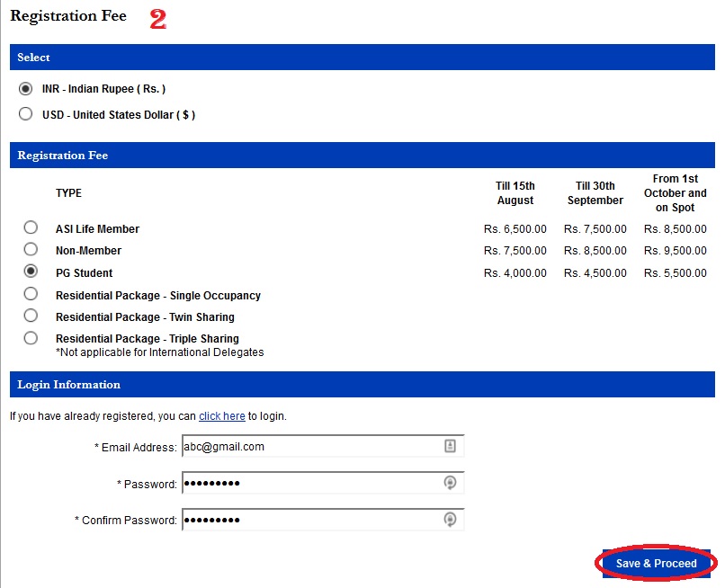The image size is (725, 588).
Task: Select ASI Life Member registration type
Action: pyautogui.click(x=31, y=227)
